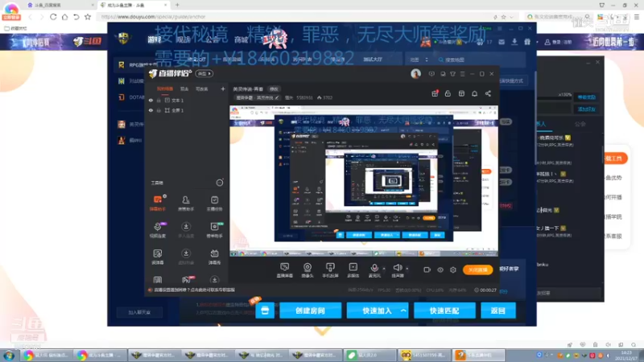The width and height of the screenshot is (644, 362).
Task: Open 游戏 tab in game platform
Action: [x=155, y=39]
